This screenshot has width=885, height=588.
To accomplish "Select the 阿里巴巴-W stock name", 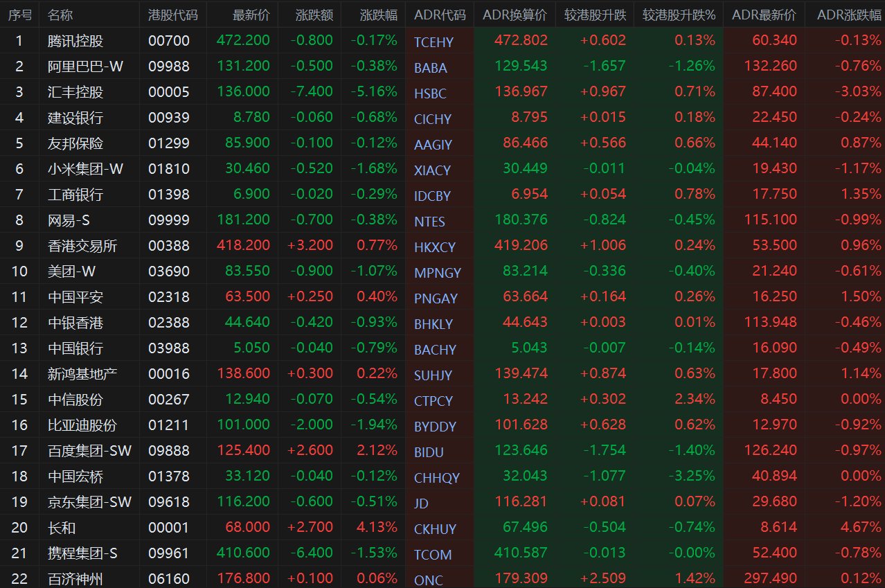I will [86, 66].
